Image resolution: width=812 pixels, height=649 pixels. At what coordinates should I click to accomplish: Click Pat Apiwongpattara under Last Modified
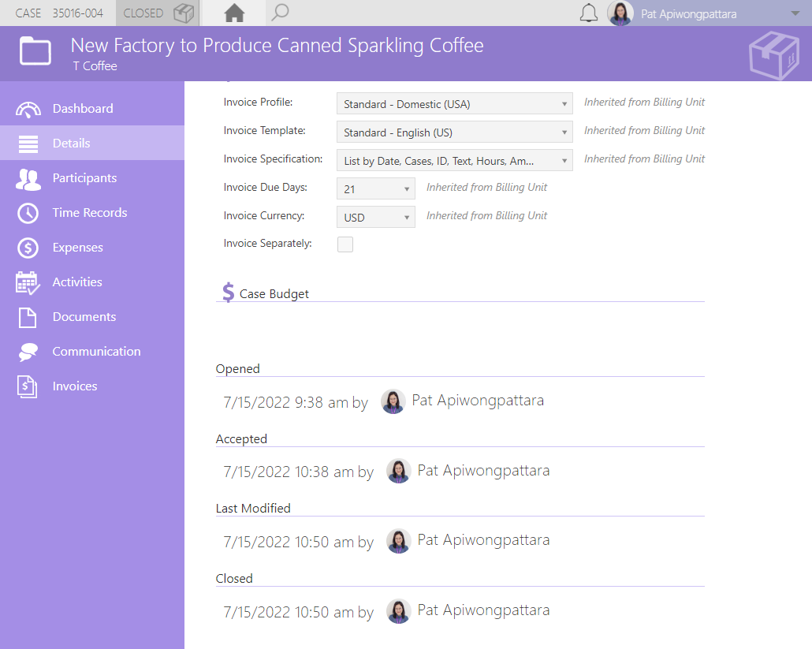[483, 539]
